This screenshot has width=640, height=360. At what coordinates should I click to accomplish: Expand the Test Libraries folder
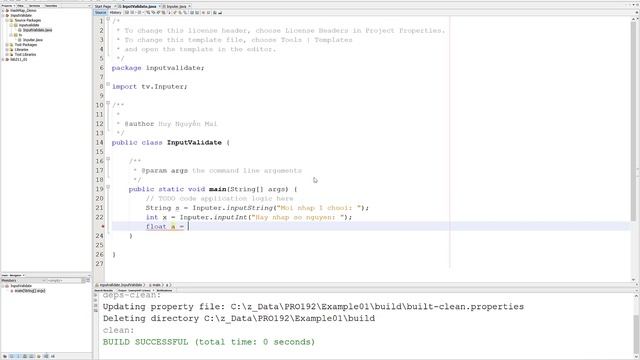pyautogui.click(x=7, y=54)
